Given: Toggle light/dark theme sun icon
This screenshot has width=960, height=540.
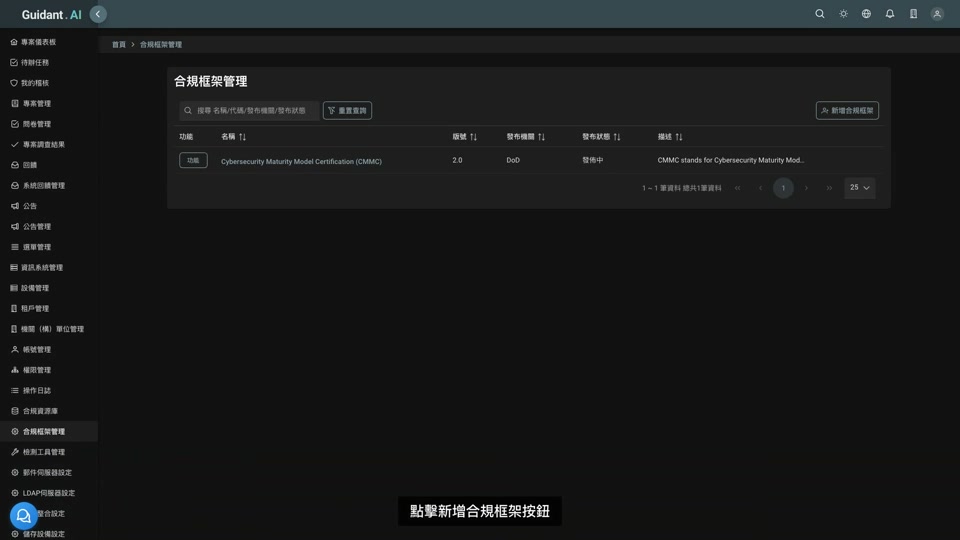Looking at the screenshot, I should (x=843, y=13).
